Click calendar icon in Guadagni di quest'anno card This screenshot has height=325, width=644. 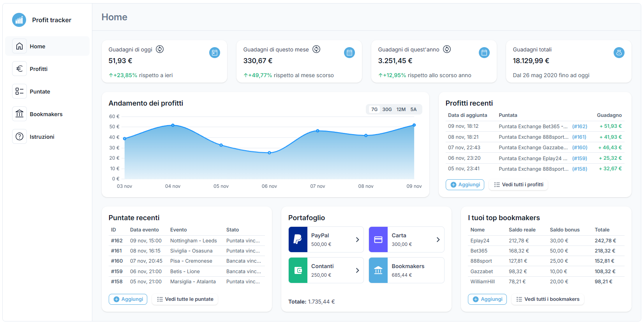click(484, 53)
